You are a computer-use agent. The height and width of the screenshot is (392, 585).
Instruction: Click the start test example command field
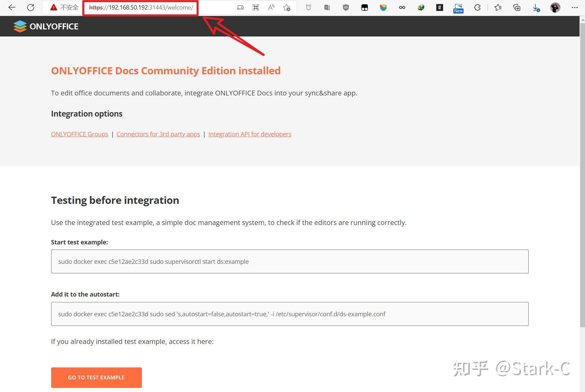click(x=289, y=261)
